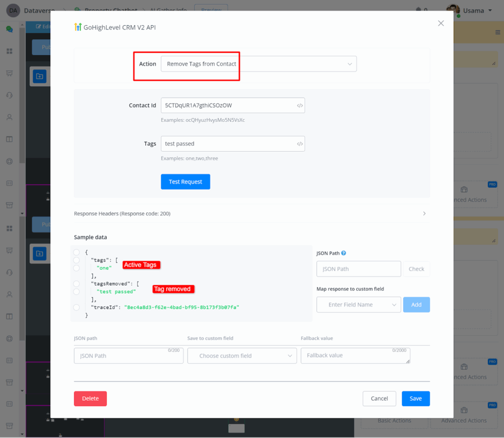Open the Action dropdown showing Remove Tags from Contact
Image resolution: width=504 pixels, height=438 pixels.
258,64
